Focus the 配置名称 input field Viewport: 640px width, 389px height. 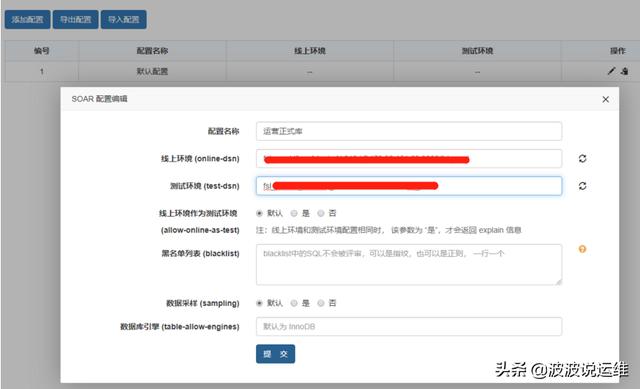coord(409,131)
